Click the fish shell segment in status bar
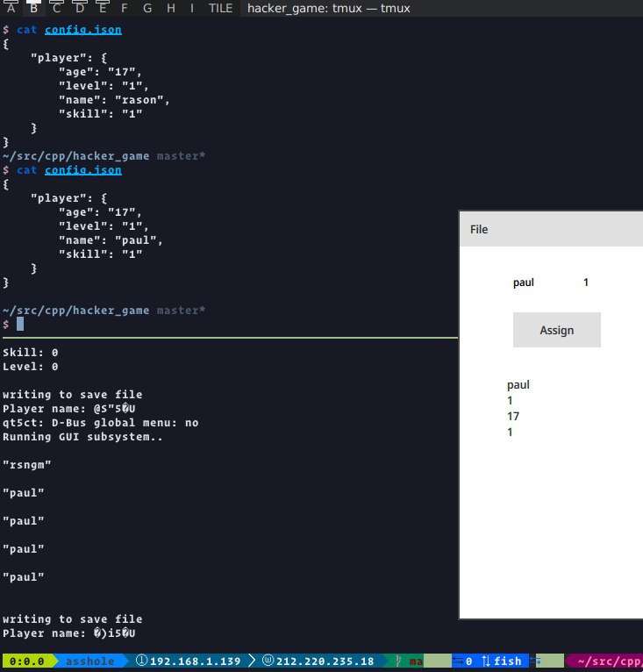This screenshot has height=672, width=643. (x=508, y=661)
